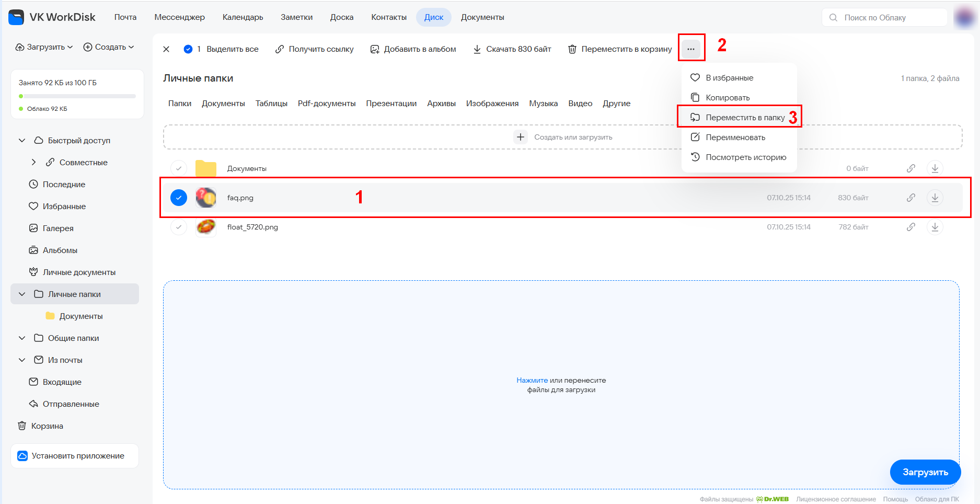Click the three-dots more actions button

[691, 49]
